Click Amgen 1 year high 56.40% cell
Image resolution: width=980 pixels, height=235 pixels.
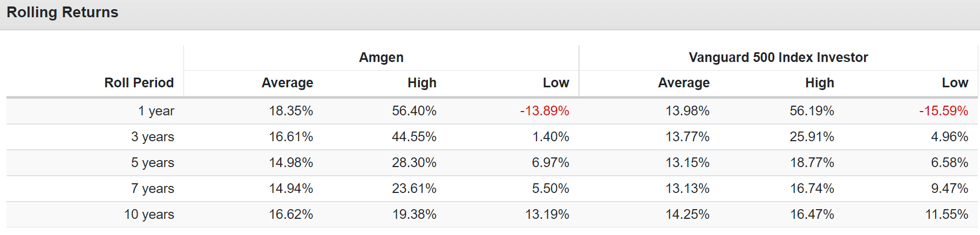[414, 111]
